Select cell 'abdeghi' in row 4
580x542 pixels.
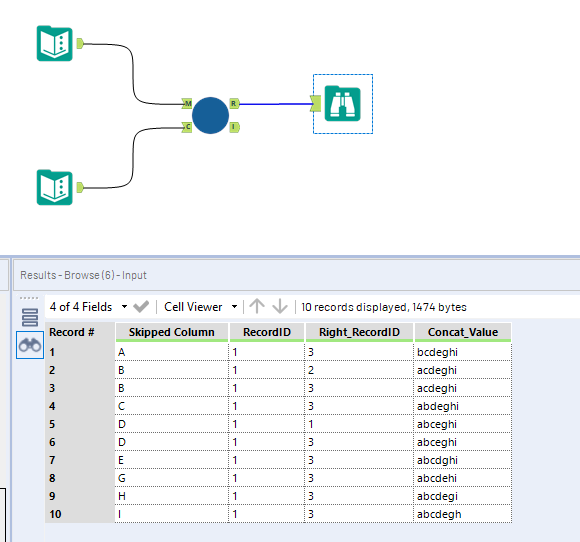463,406
